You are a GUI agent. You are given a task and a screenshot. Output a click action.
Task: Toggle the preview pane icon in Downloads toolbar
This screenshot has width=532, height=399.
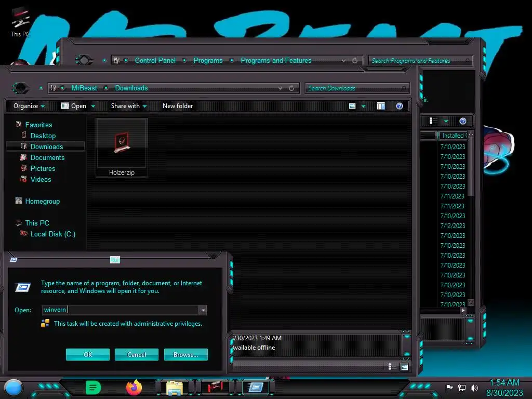click(x=381, y=106)
